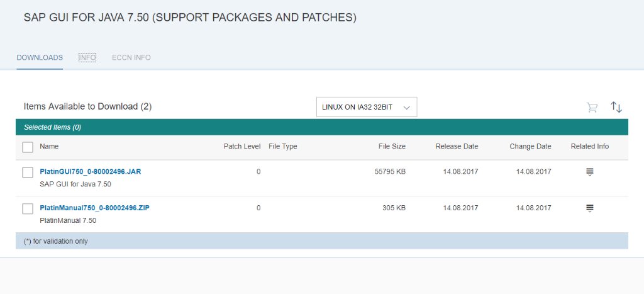Click the SAP GUI for Java 7.50 description

(75, 184)
